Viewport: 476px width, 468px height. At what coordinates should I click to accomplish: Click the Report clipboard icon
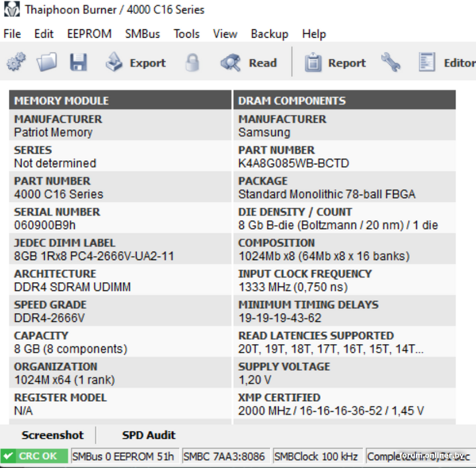(313, 63)
